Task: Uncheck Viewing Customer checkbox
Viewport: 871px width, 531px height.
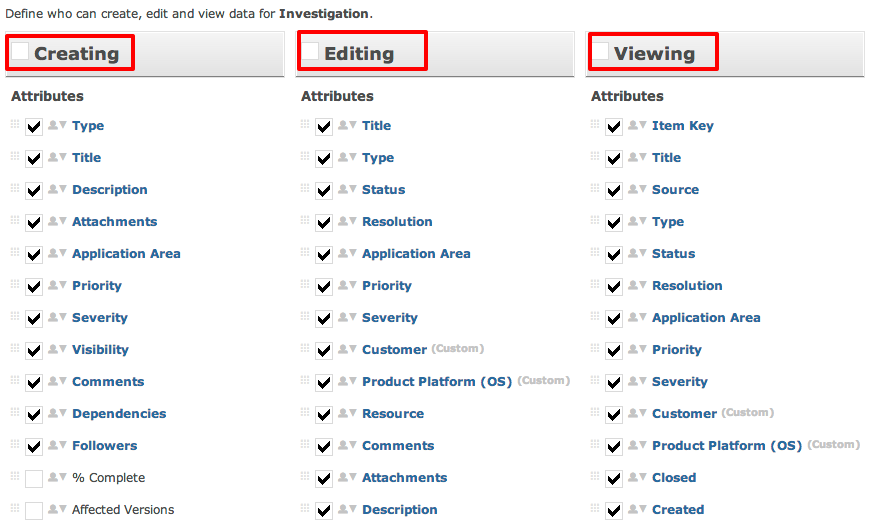Action: tap(614, 414)
